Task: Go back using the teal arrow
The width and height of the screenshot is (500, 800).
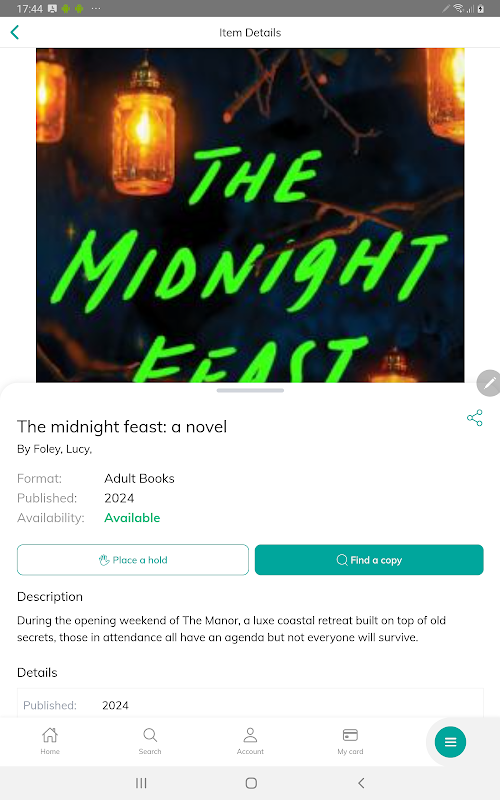Action: click(x=15, y=32)
